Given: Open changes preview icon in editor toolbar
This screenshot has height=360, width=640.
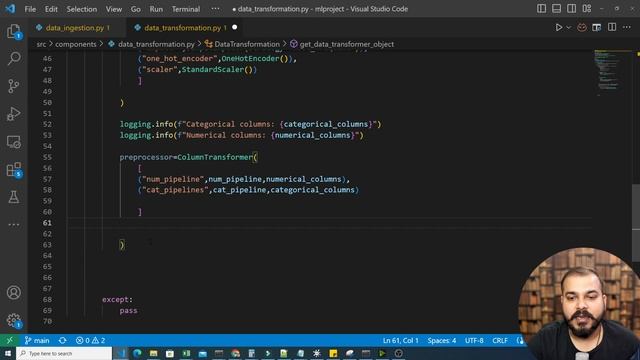Looking at the screenshot, I should [x=596, y=27].
